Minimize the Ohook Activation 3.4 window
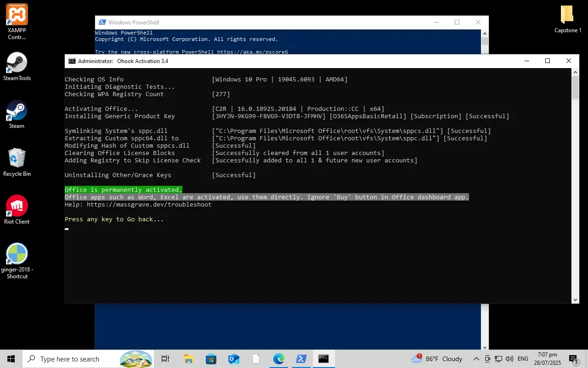Screen dimensions: 588x368 point(526,61)
